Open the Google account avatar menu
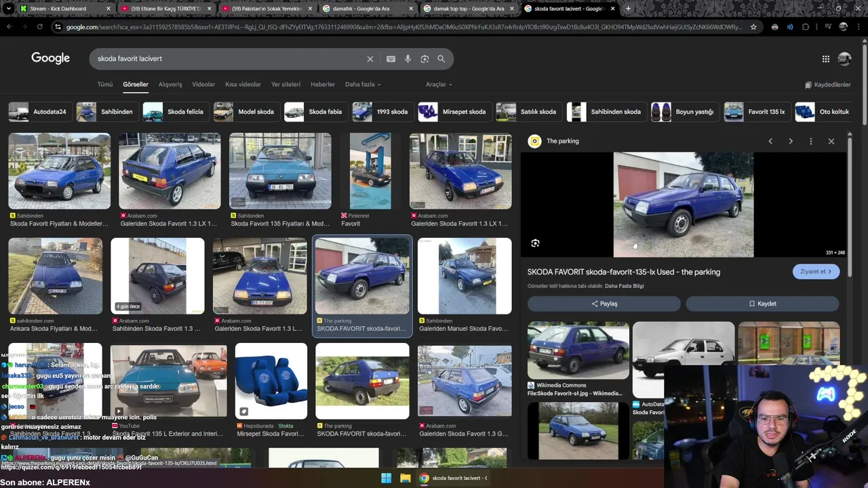Viewport: 868px width, 488px height. click(x=844, y=59)
